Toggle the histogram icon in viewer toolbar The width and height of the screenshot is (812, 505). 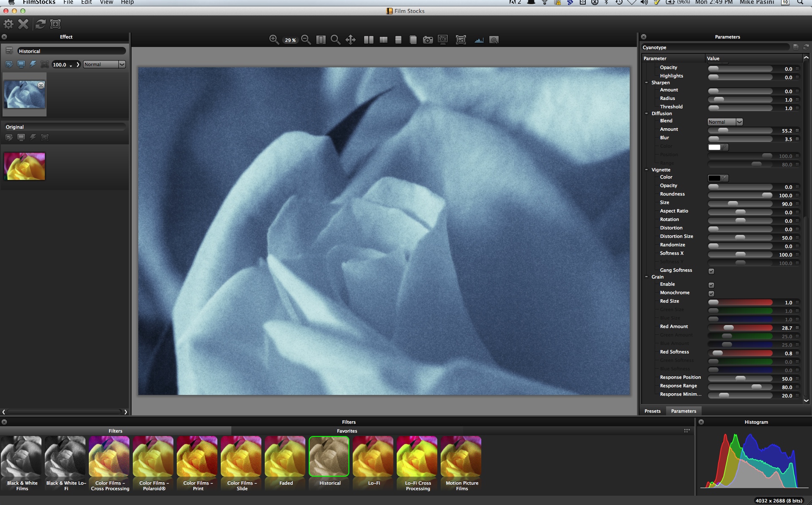pyautogui.click(x=479, y=40)
